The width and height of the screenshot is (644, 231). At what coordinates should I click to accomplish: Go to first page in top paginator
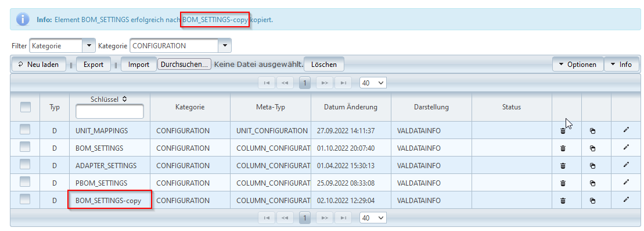[x=267, y=83]
